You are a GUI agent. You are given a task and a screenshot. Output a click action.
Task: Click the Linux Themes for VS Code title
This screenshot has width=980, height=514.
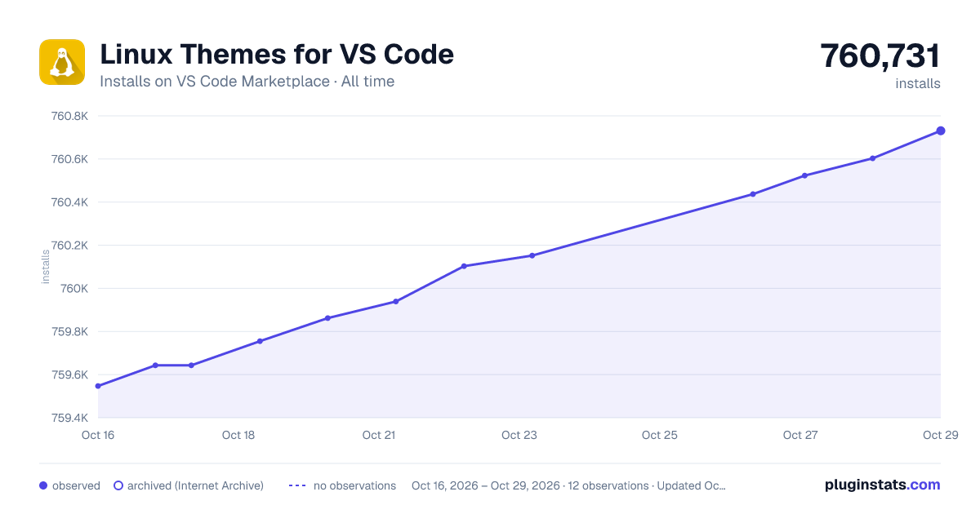[277, 54]
